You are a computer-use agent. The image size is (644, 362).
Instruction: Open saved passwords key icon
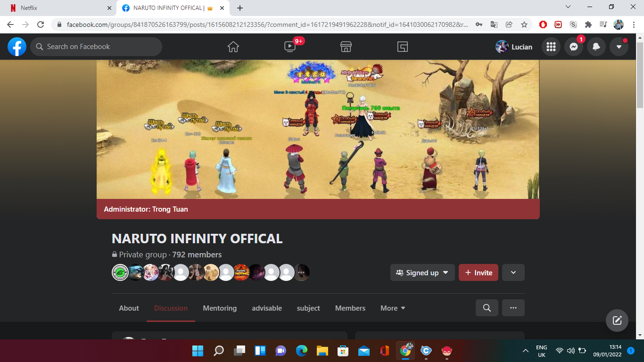click(x=479, y=25)
